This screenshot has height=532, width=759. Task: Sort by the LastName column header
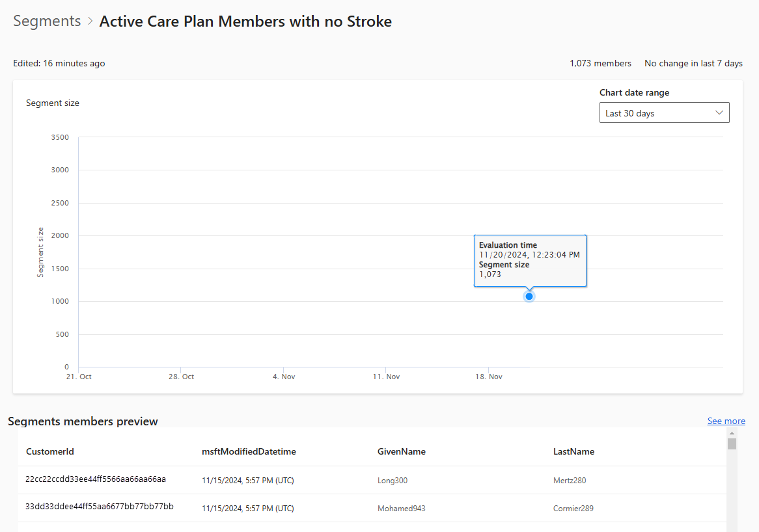(x=573, y=451)
